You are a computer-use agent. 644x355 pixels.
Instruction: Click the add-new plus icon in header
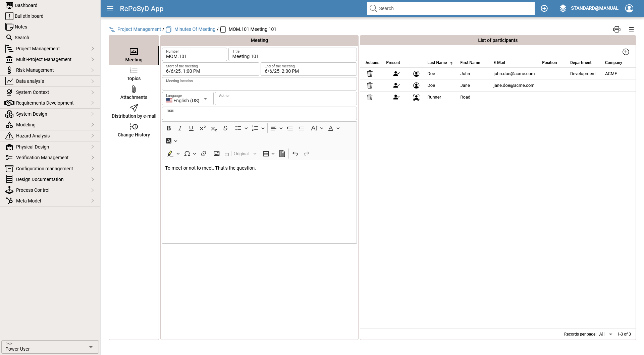(544, 8)
